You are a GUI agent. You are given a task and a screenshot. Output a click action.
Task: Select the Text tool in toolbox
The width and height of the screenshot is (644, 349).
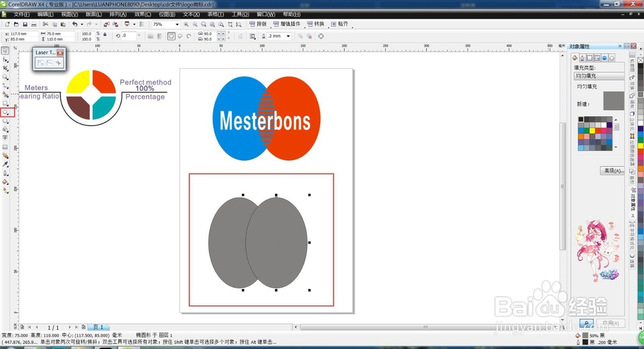click(5, 138)
